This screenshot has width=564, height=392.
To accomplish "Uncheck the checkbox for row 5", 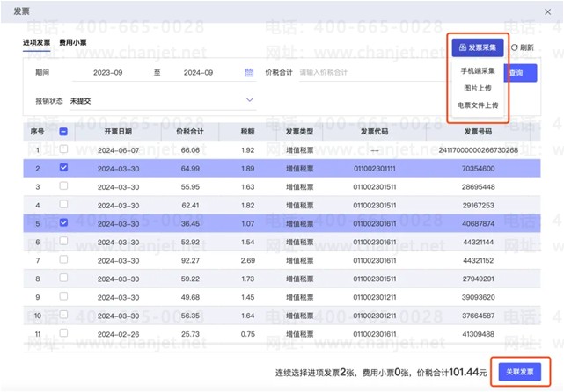I will pyautogui.click(x=63, y=223).
